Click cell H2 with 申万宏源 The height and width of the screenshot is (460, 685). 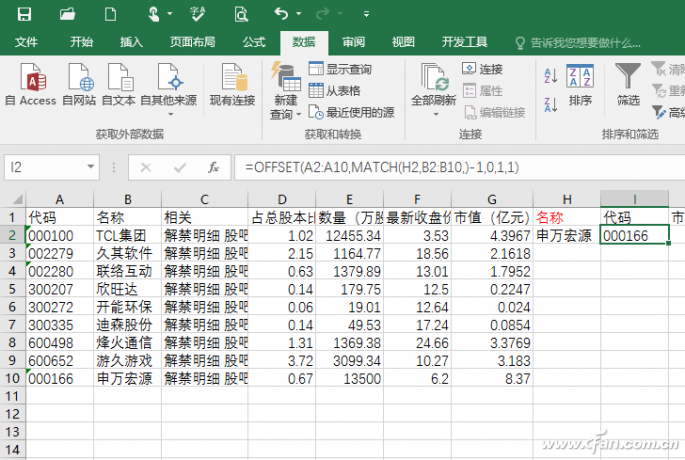coord(567,236)
